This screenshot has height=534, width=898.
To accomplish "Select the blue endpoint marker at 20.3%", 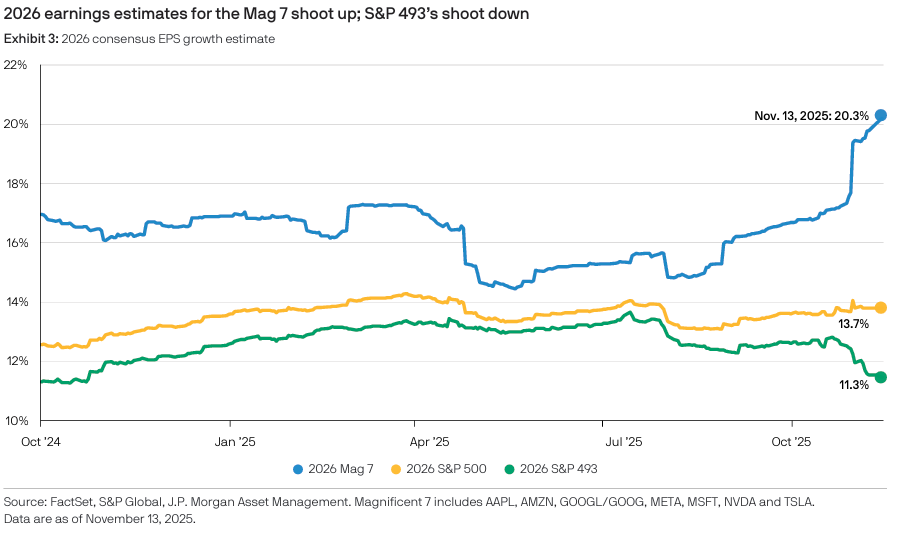I will point(880,115).
